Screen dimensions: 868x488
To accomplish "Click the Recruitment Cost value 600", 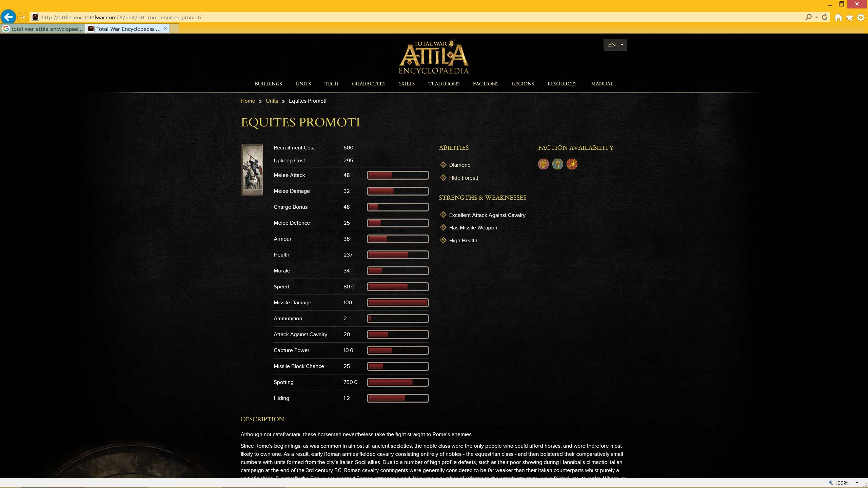I will point(348,148).
